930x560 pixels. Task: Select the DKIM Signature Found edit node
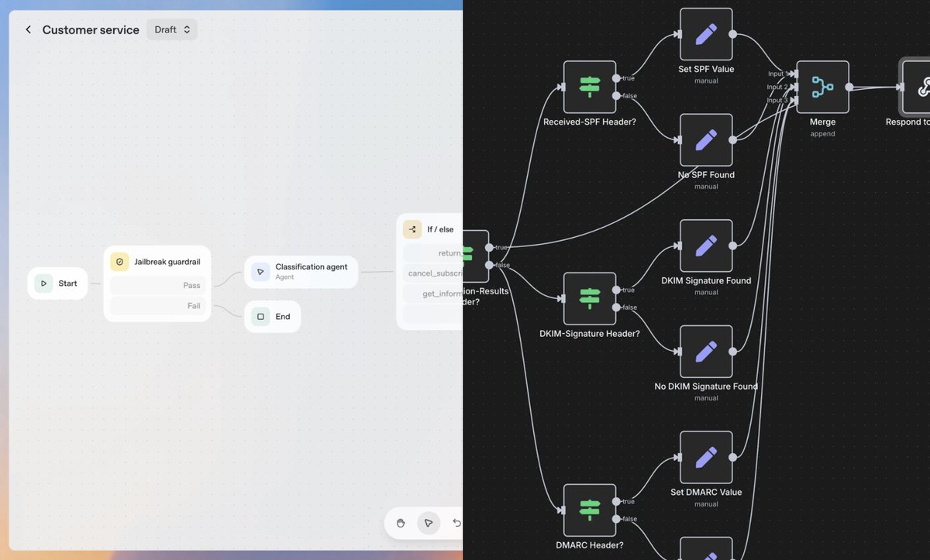(706, 246)
